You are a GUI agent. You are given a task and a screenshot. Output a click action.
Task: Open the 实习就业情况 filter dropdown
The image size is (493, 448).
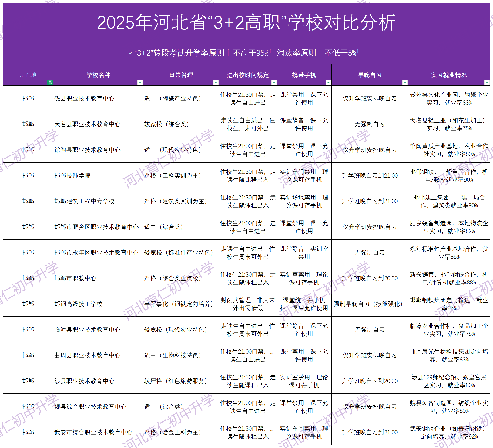click(487, 82)
